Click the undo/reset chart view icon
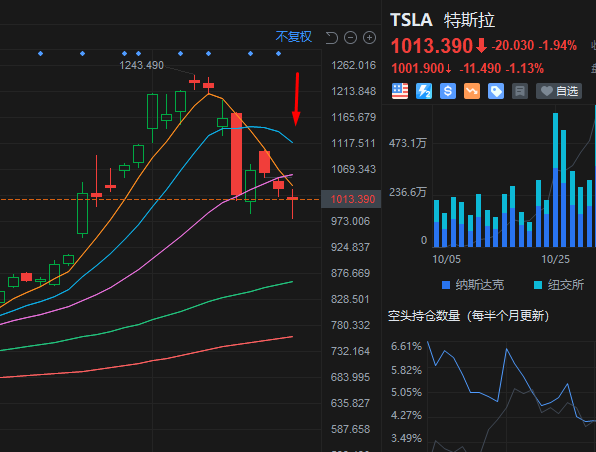The width and height of the screenshot is (596, 452). 332,38
